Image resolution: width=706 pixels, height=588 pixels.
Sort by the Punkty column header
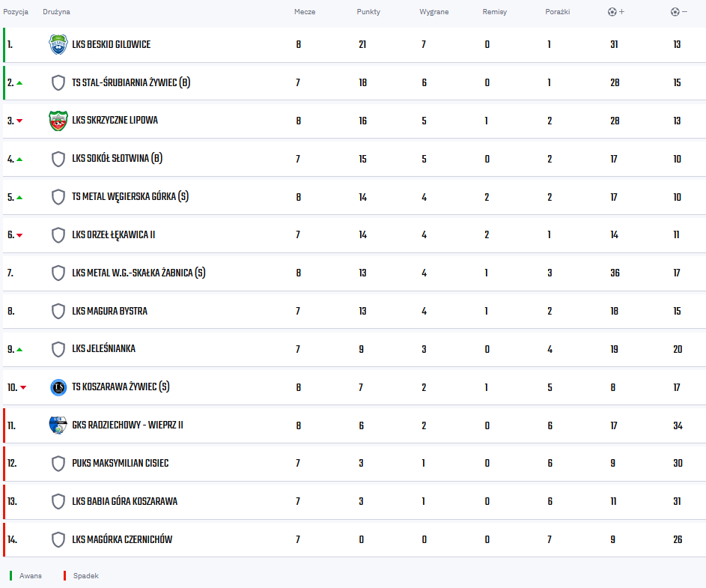point(368,12)
